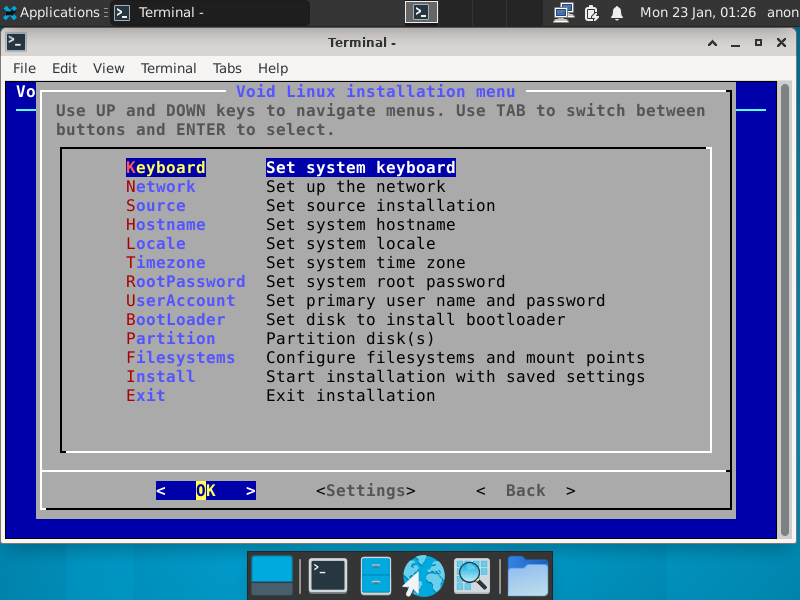Open the network connections tray icon
Viewport: 800px width, 600px height.
click(564, 12)
